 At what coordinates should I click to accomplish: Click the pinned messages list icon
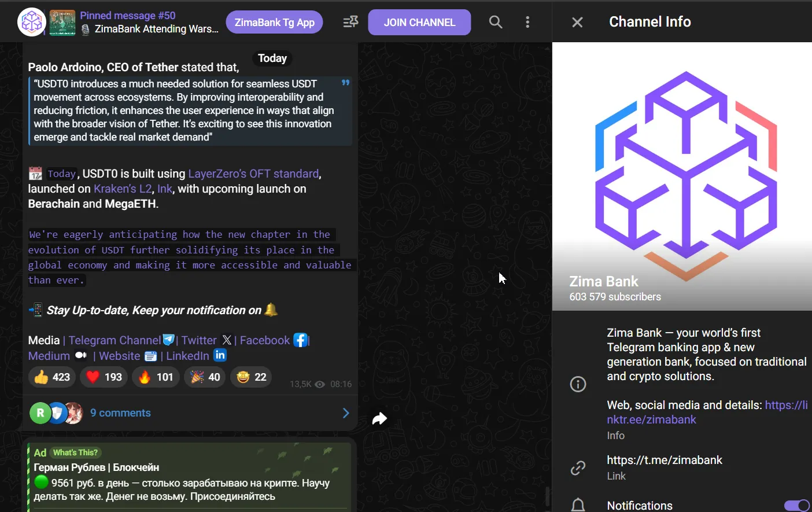350,22
